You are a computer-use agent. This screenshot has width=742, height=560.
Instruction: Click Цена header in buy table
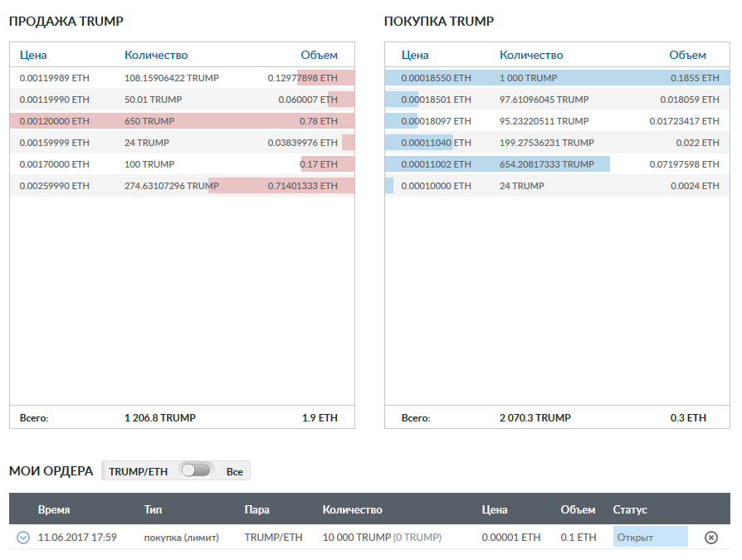[x=415, y=55]
